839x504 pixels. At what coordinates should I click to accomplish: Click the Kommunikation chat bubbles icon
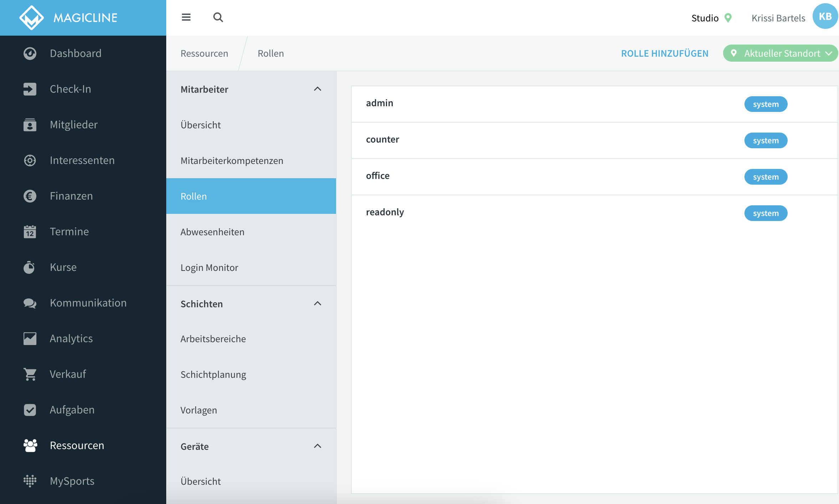pyautogui.click(x=30, y=303)
